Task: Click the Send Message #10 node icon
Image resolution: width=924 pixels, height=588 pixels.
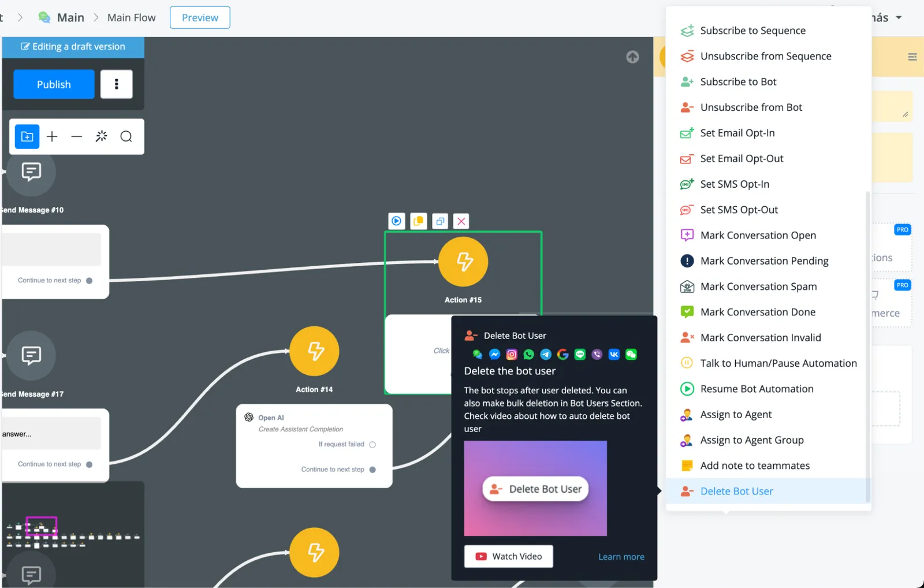Action: click(31, 172)
